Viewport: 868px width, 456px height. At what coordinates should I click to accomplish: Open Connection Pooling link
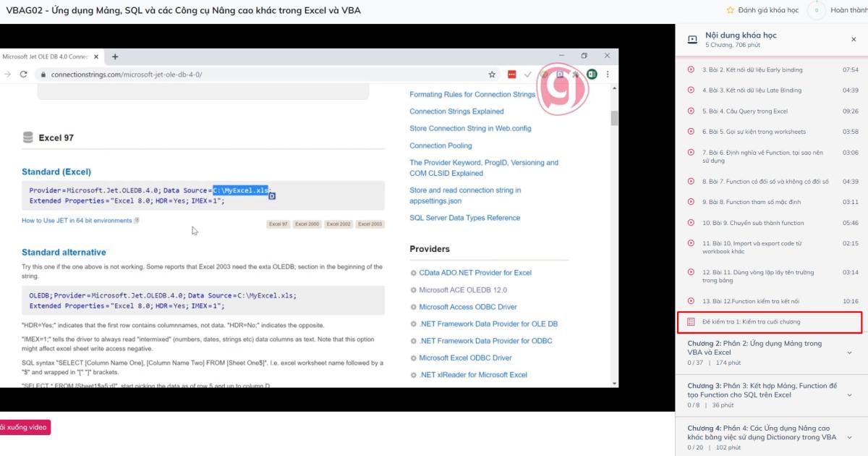pos(441,145)
